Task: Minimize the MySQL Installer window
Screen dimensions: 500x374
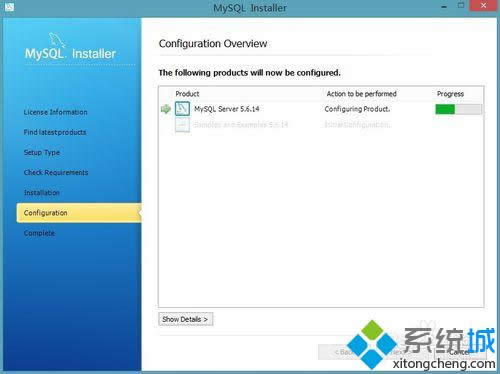Action: coord(444,7)
